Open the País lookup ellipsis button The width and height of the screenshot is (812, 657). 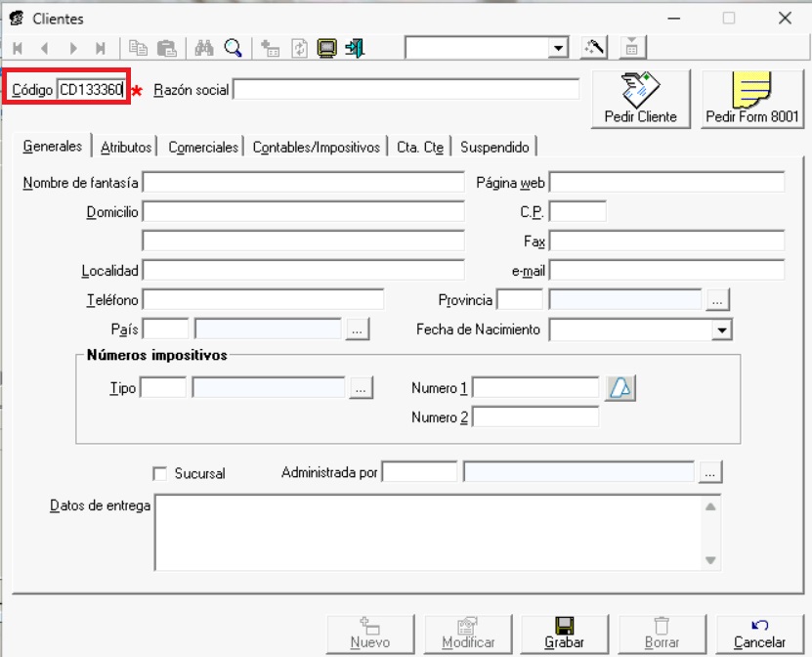(358, 330)
